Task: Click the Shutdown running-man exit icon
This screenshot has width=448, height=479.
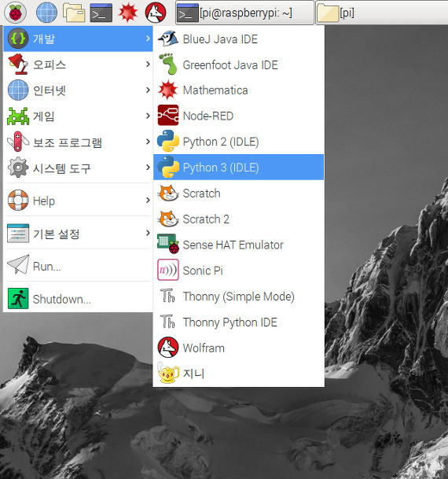Action: pyautogui.click(x=18, y=298)
